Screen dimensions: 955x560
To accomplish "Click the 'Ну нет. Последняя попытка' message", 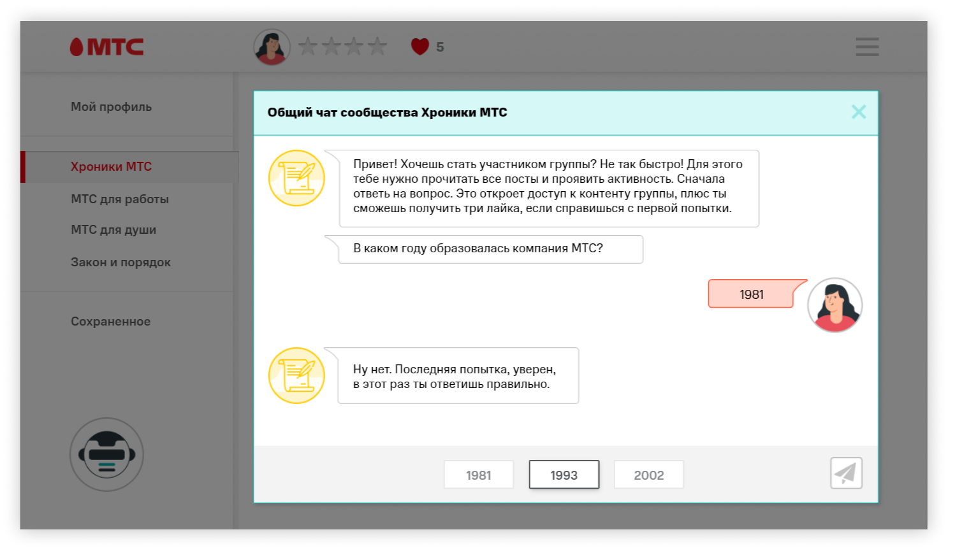I will pos(458,376).
